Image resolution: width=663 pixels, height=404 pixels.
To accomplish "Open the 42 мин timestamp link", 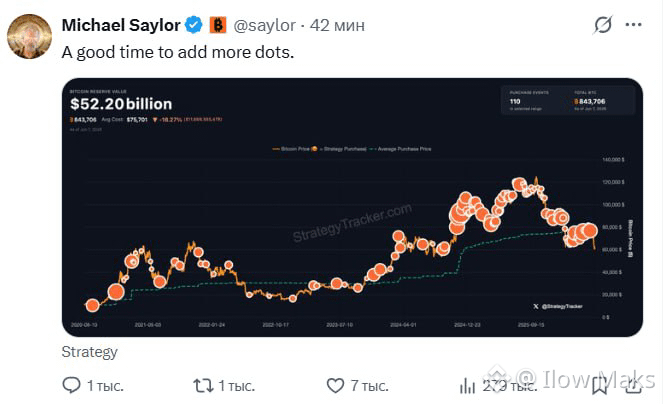I will point(337,25).
